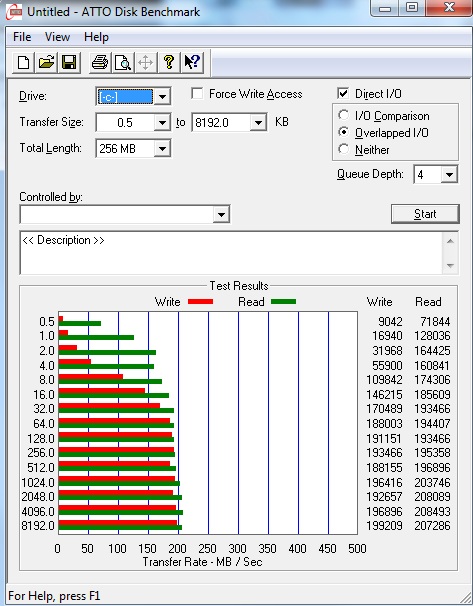The image size is (473, 606).
Task: Expand the Queue Depth dropdown
Action: (x=449, y=174)
